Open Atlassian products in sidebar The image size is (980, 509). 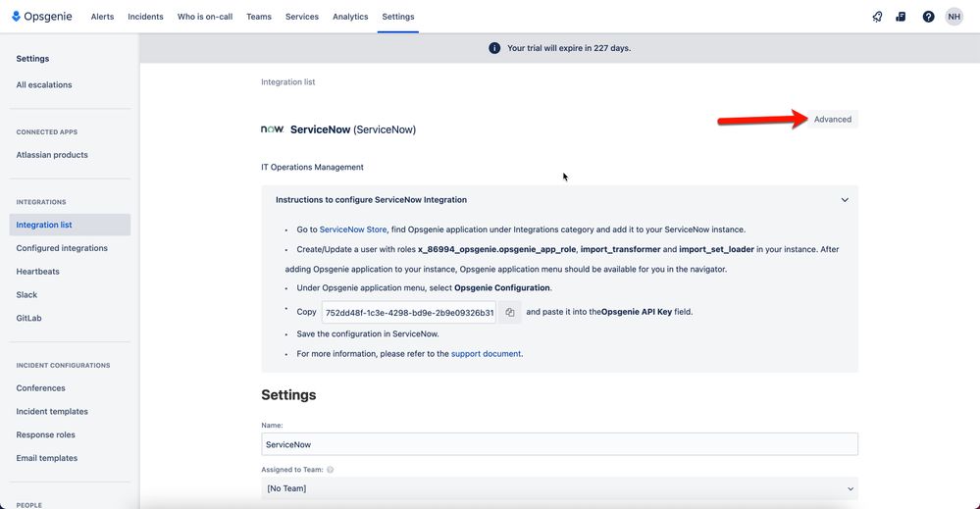coord(52,155)
